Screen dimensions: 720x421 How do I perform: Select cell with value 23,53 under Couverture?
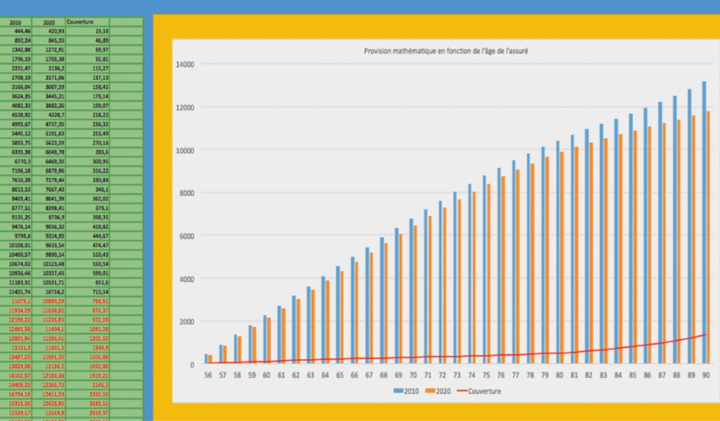[x=100, y=31]
